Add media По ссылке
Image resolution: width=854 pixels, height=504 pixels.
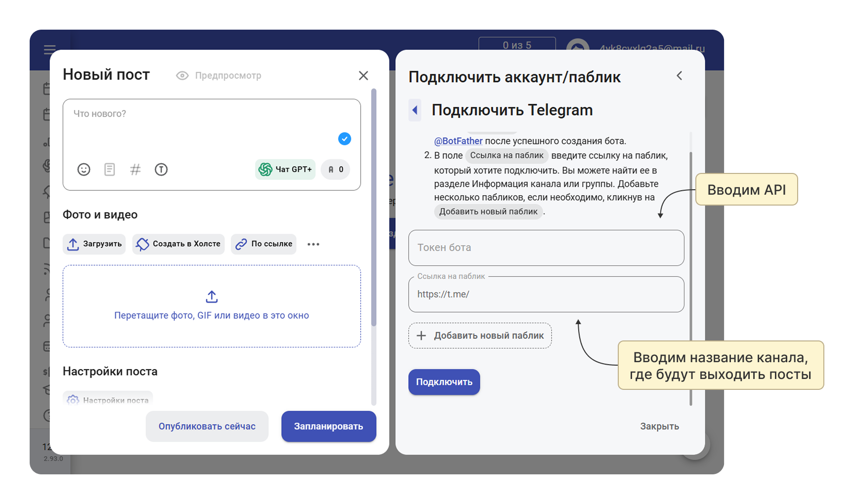tap(264, 244)
